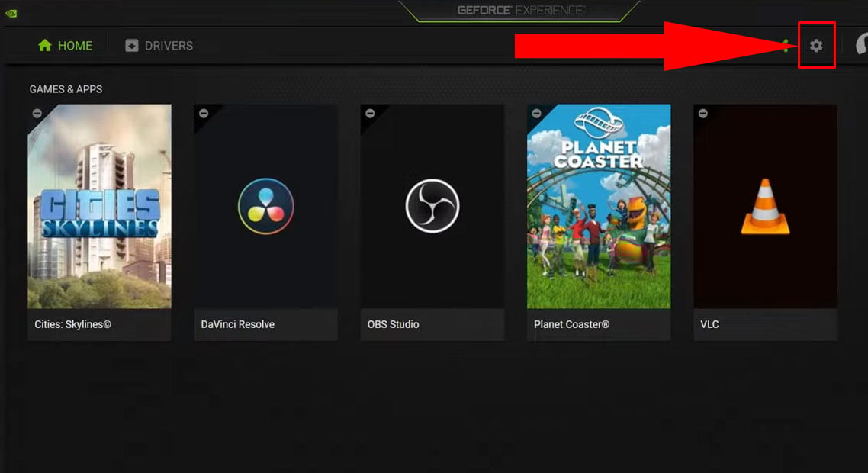868x473 pixels.
Task: Click the minus icon on VLC
Action: (x=703, y=114)
